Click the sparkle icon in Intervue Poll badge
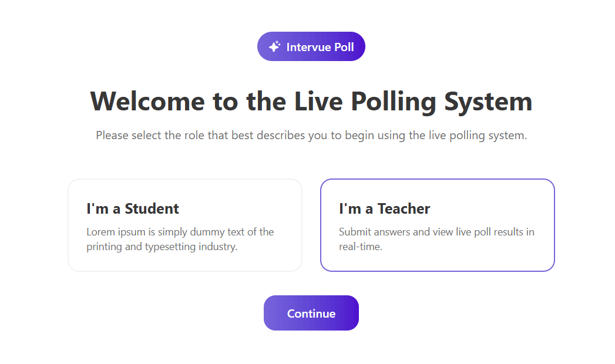 tap(274, 46)
